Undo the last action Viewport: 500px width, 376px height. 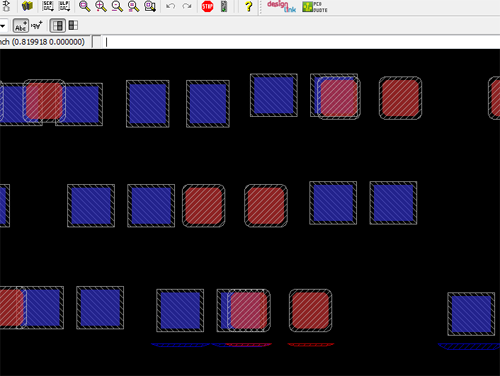coord(170,6)
